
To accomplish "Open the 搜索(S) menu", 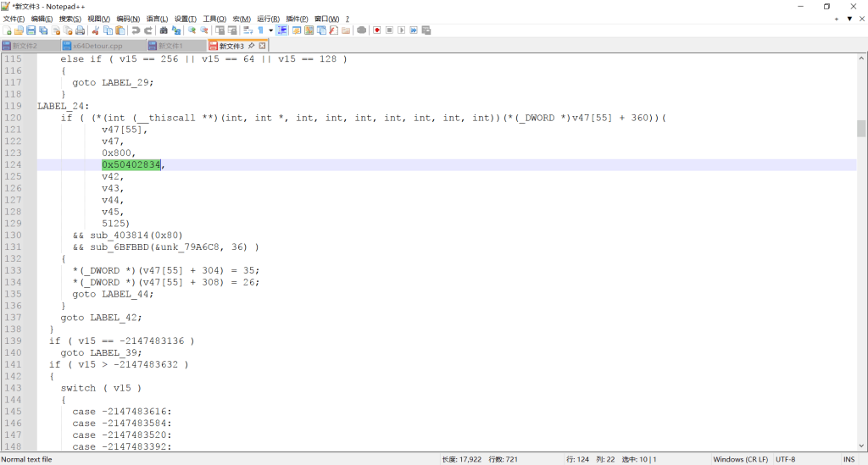I will 70,19.
